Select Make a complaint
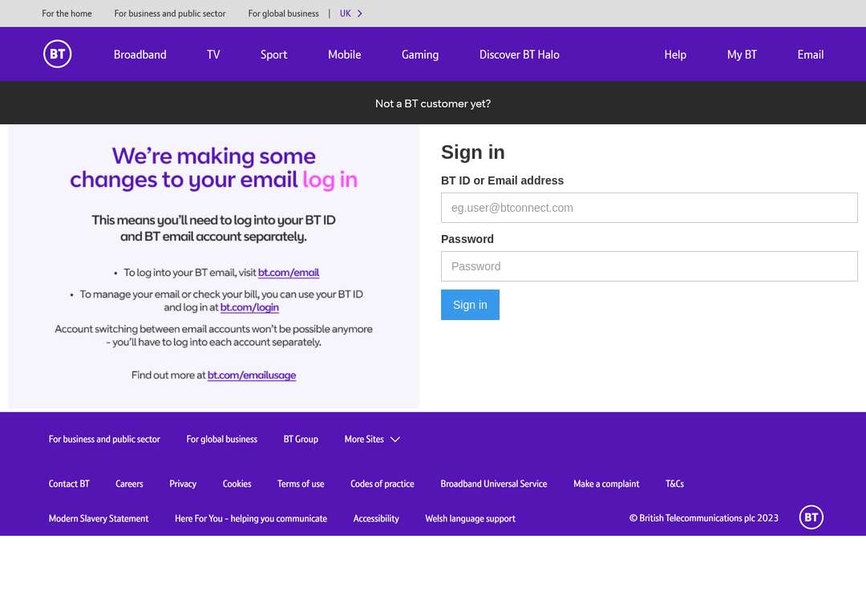 (606, 484)
